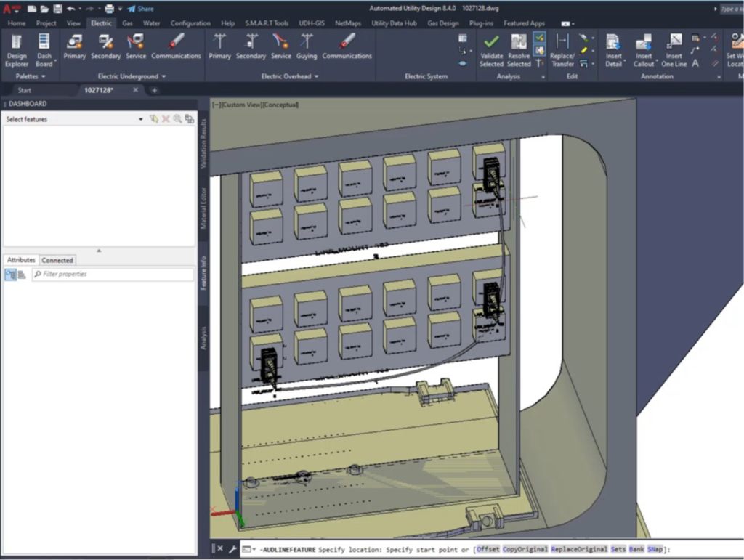Choose the ReplaceOriginal command option
Viewport: 744px width, 560px height.
[579, 549]
